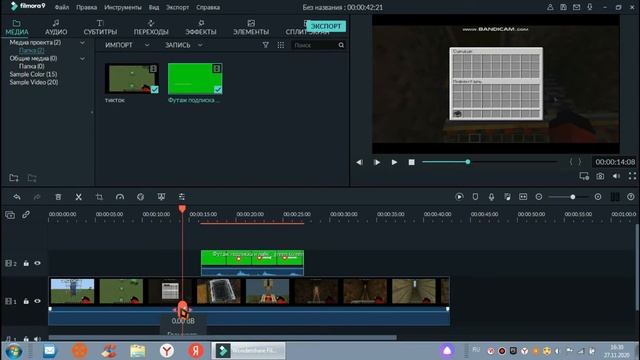Select the тикток media thumbnail

(x=131, y=78)
